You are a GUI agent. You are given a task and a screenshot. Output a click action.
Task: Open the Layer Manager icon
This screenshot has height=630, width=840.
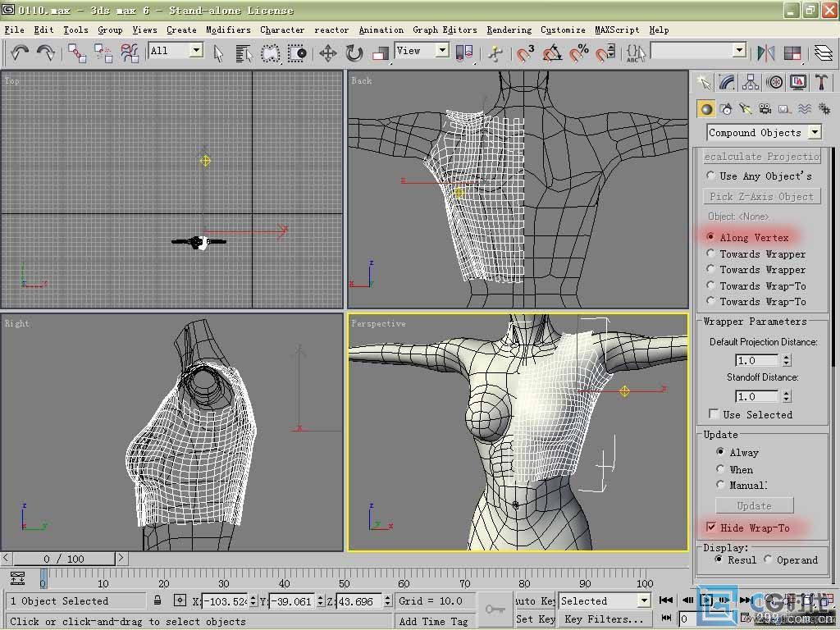[824, 53]
